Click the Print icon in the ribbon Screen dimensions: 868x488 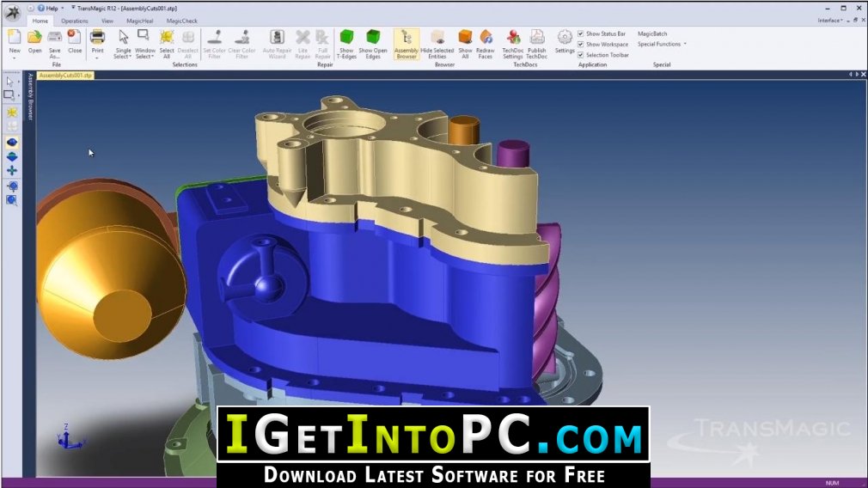[97, 38]
